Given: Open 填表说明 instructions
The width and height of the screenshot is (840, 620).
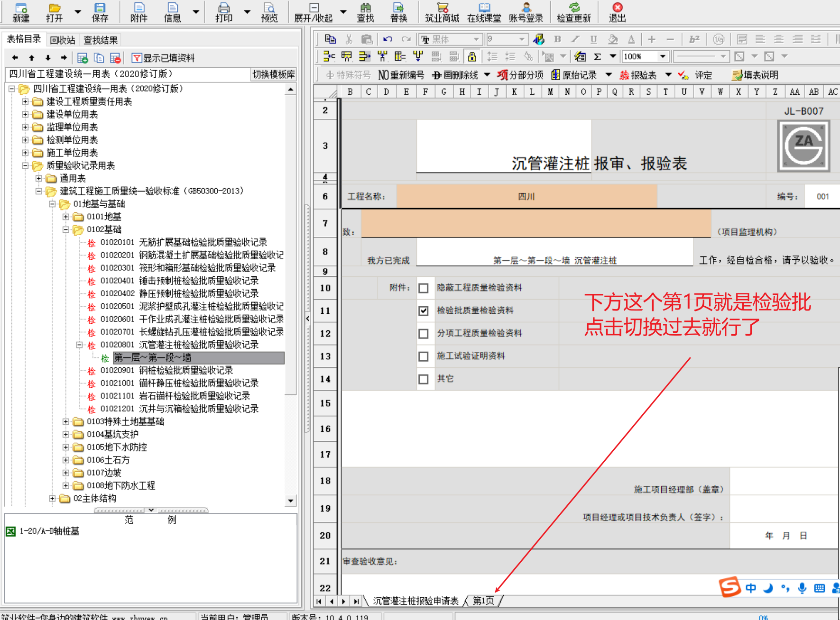Looking at the screenshot, I should (755, 75).
